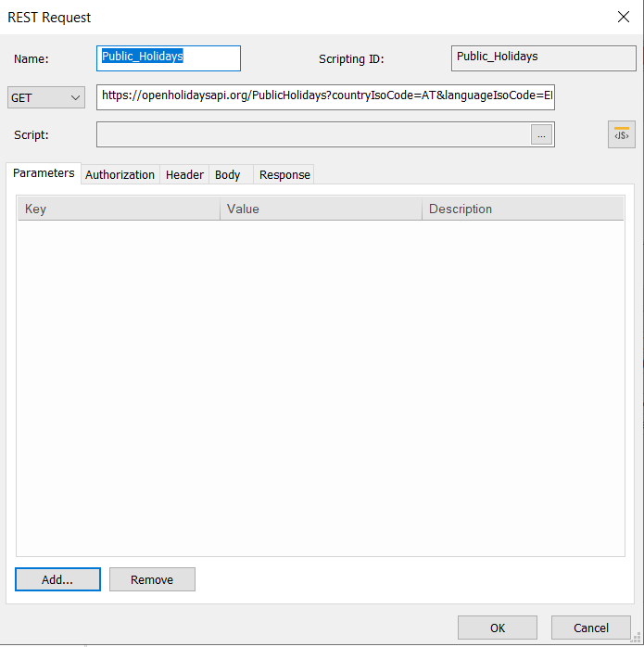644x647 pixels.
Task: Cancel the REST request dialog
Action: (590, 628)
